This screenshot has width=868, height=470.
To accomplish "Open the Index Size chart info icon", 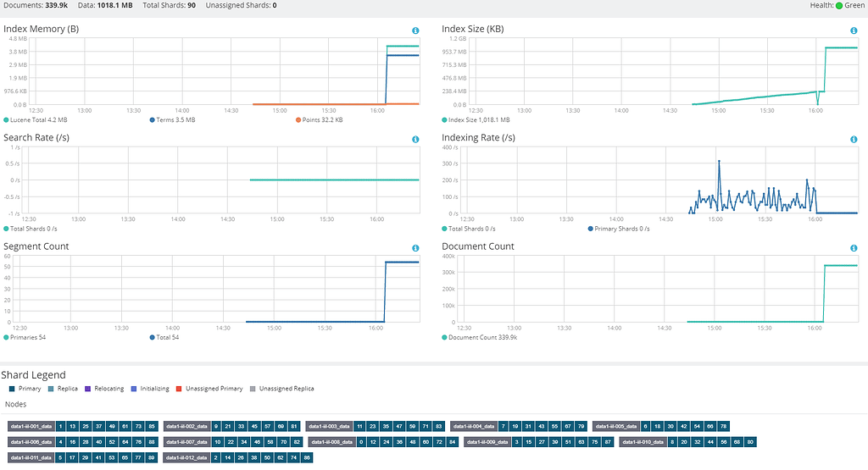I will [x=854, y=31].
